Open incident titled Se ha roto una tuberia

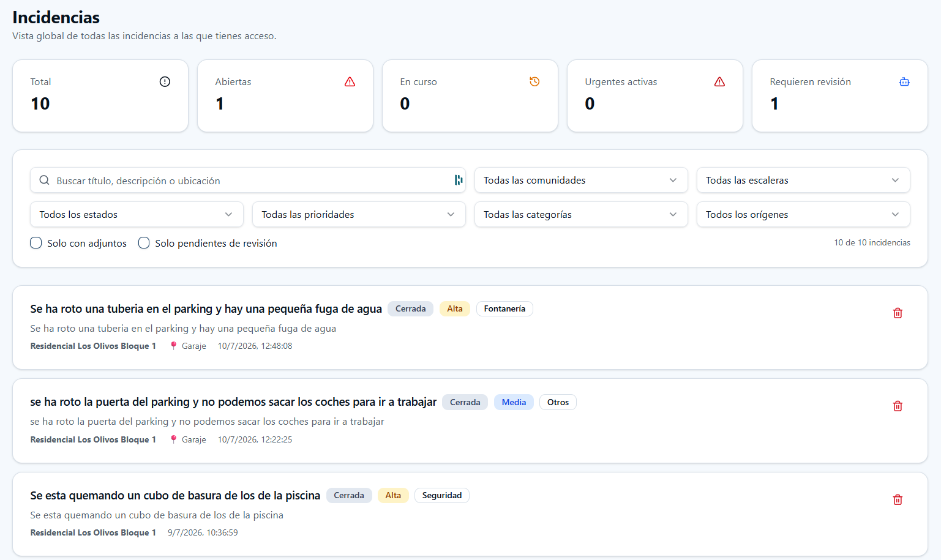206,309
